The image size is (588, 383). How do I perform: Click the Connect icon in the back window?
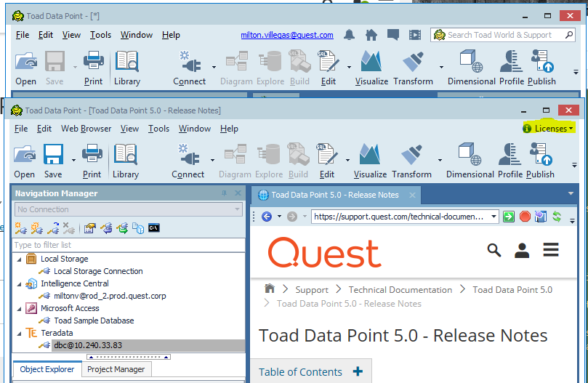pos(190,62)
